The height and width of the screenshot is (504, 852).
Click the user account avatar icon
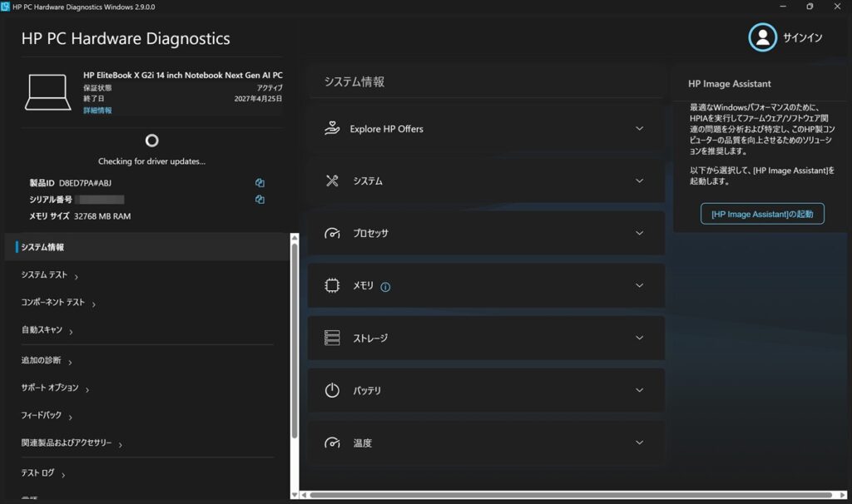762,37
